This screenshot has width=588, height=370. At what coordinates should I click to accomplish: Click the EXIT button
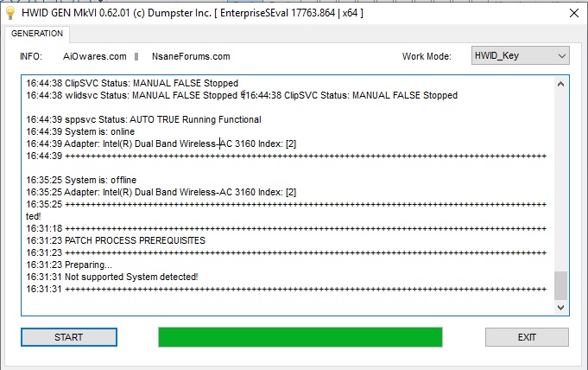[527, 337]
